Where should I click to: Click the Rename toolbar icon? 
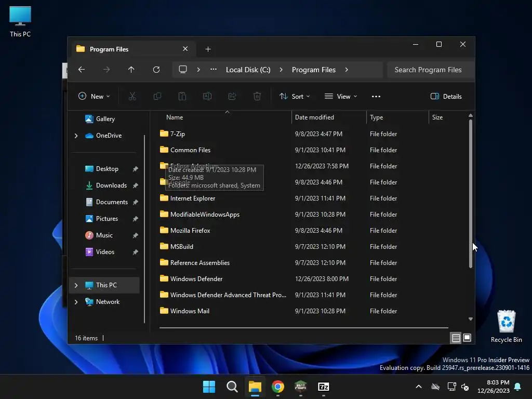[207, 96]
